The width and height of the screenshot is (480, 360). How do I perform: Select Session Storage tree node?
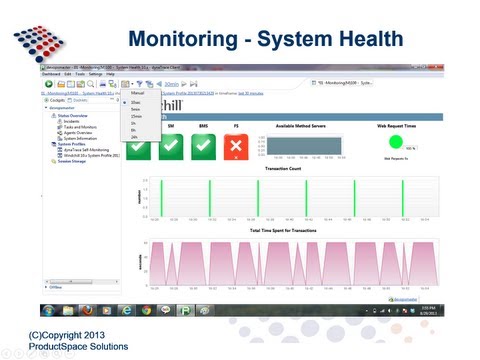pyautogui.click(x=72, y=161)
